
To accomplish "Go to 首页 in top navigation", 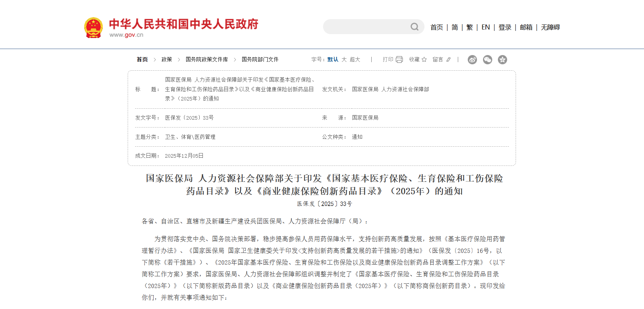I will pyautogui.click(x=437, y=27).
